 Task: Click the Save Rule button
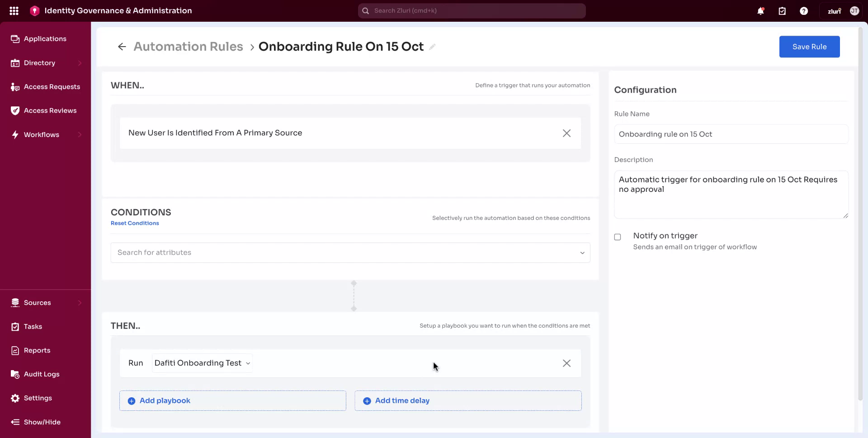[x=809, y=47]
